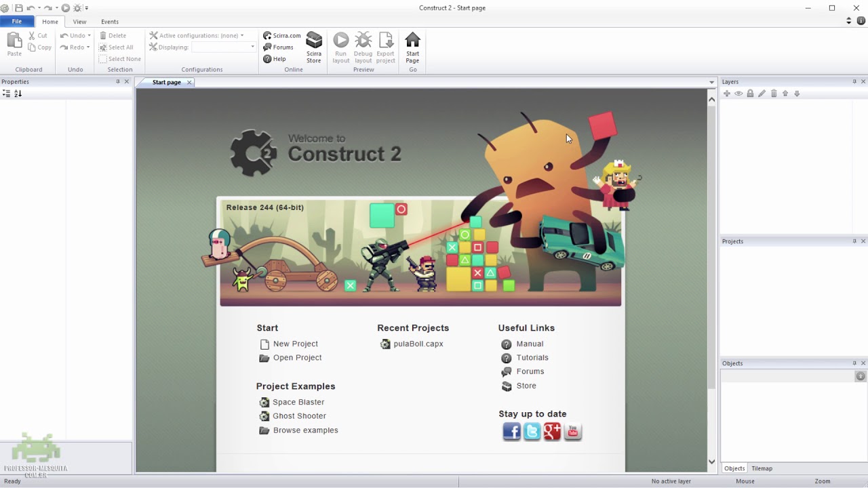868x488 pixels.
Task: Open Help in the ribbon Online group
Action: pos(275,59)
